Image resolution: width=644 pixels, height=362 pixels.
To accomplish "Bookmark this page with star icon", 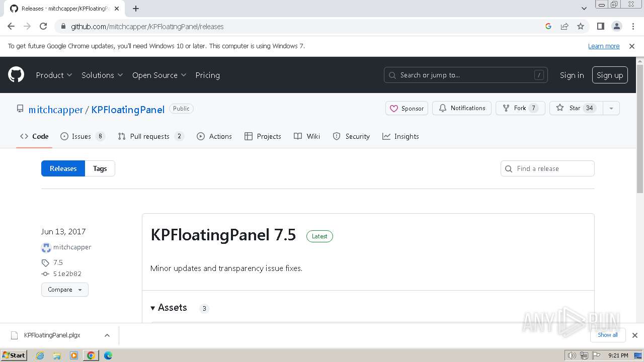I will tap(581, 26).
